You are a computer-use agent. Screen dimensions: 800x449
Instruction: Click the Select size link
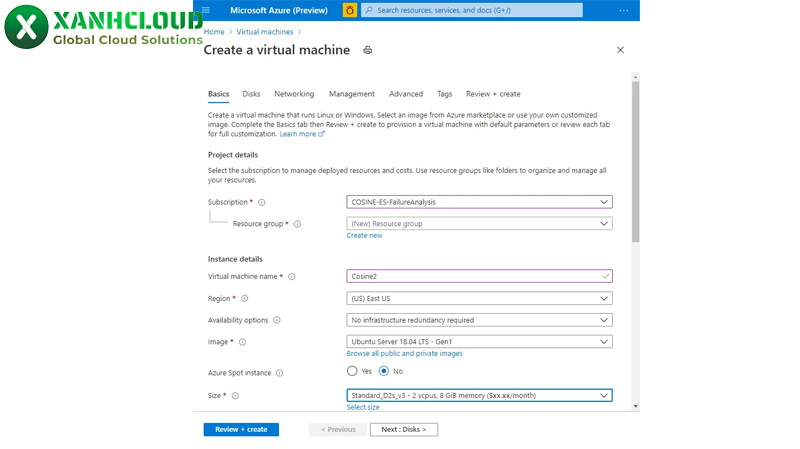[x=363, y=407]
